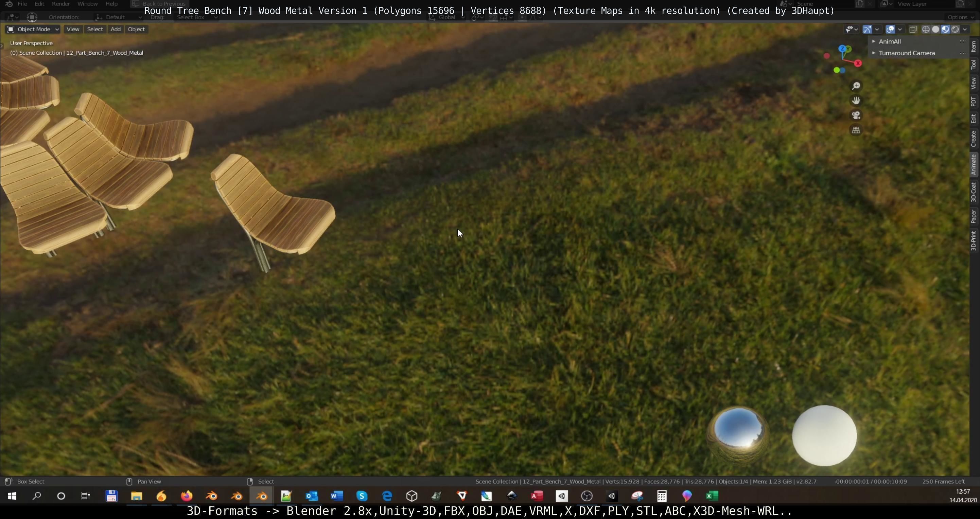The image size is (980, 519).
Task: Select rendered viewport shading mode
Action: 955,29
